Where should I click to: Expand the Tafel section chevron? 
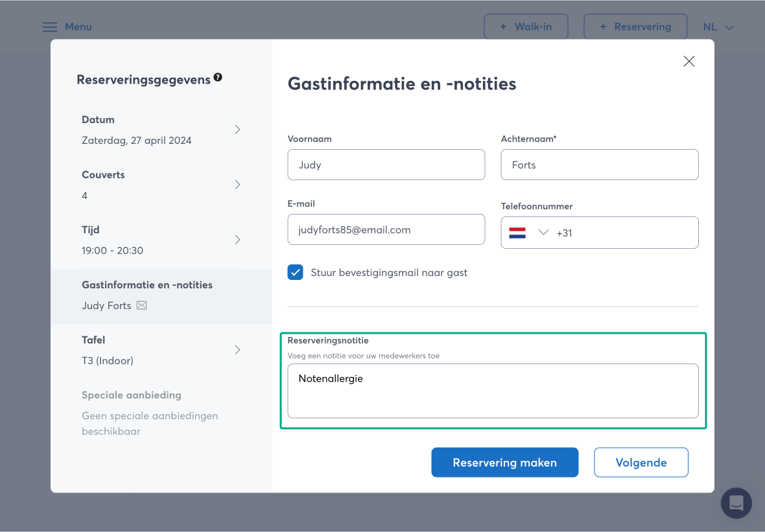click(x=237, y=350)
